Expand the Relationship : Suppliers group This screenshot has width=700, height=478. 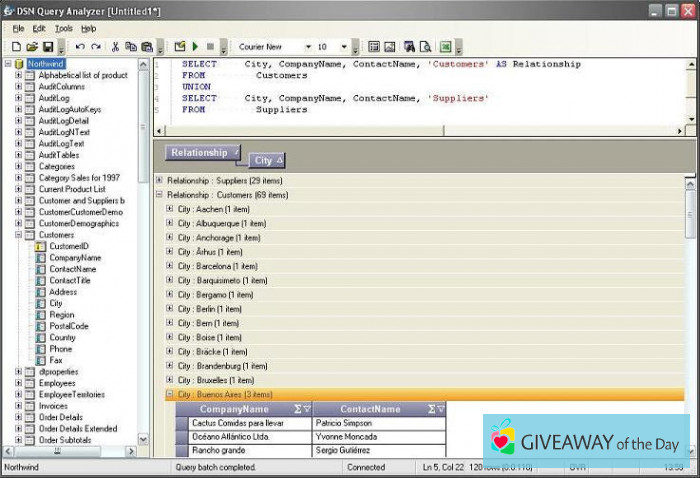pos(160,181)
